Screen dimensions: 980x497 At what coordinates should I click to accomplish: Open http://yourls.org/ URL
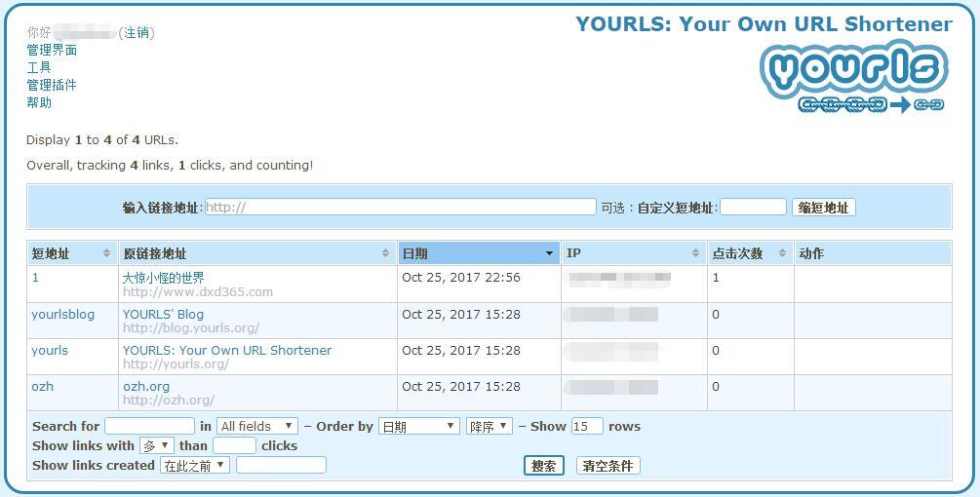(176, 364)
